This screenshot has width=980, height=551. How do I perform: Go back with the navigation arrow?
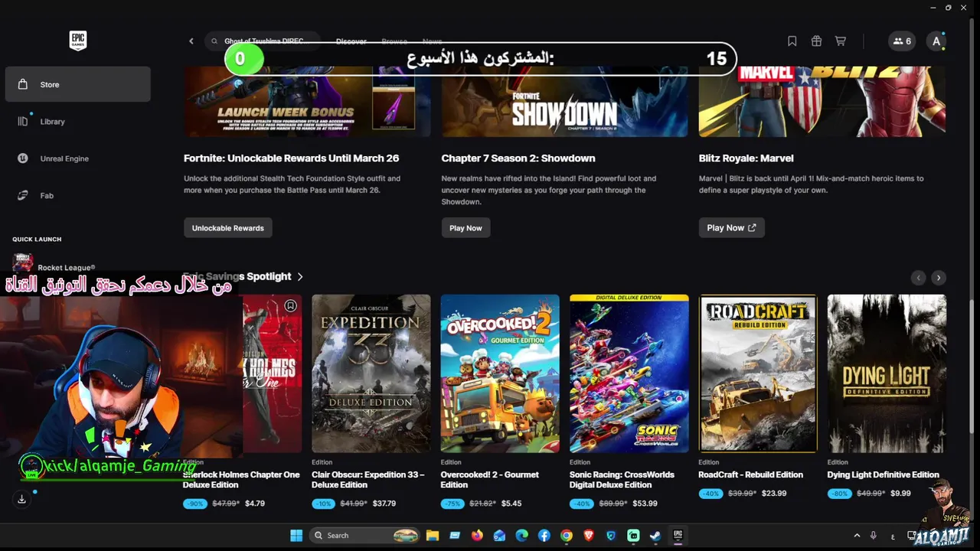click(191, 41)
